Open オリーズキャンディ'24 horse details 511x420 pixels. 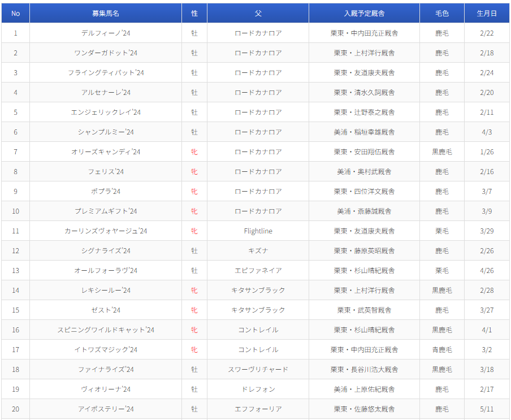point(106,152)
